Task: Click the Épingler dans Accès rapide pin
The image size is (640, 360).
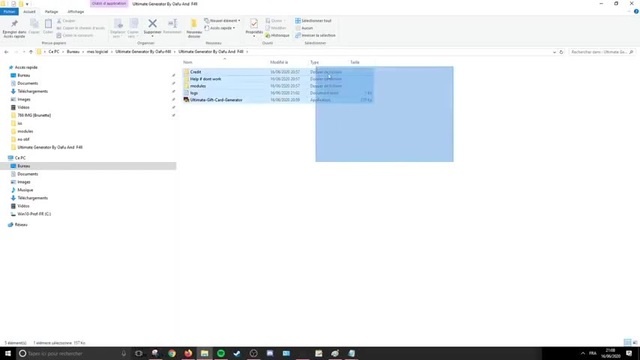Action: [14, 24]
